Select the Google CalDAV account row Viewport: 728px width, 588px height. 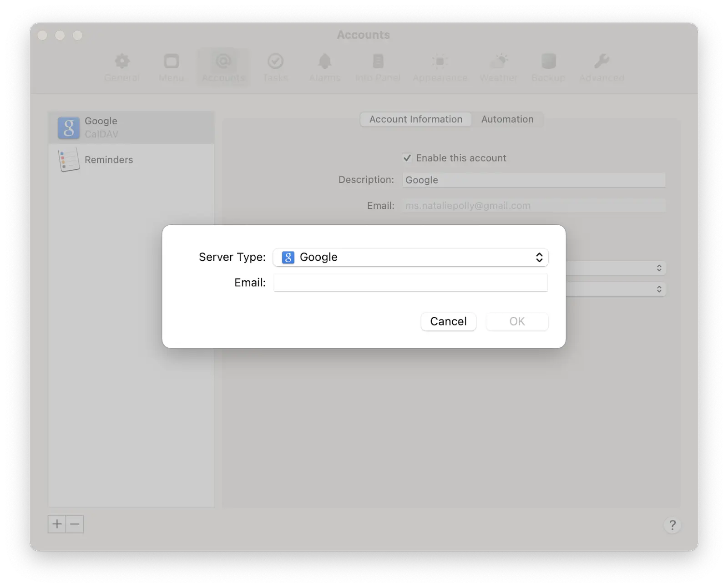(x=131, y=127)
